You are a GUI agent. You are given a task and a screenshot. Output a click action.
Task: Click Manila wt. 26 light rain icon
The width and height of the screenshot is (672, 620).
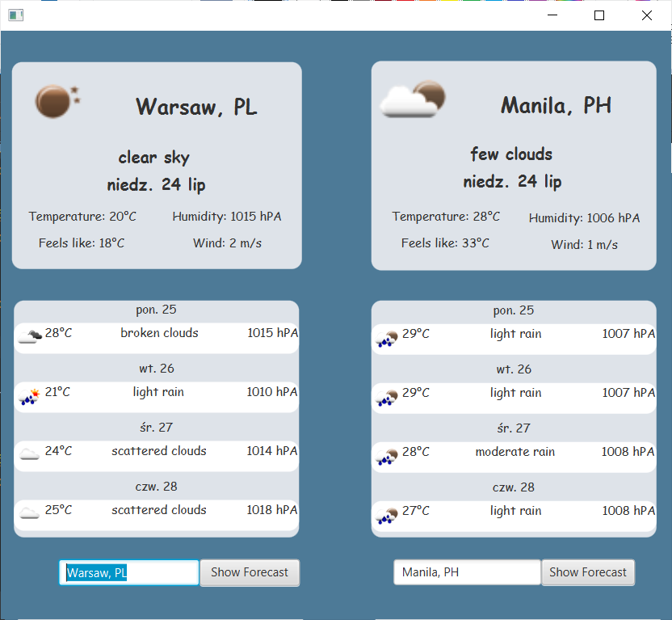[x=387, y=398]
